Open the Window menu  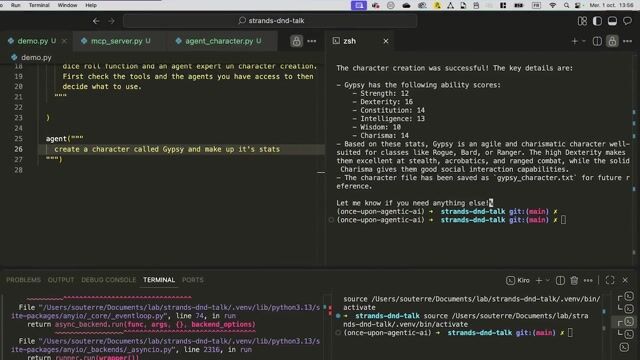click(x=67, y=5)
